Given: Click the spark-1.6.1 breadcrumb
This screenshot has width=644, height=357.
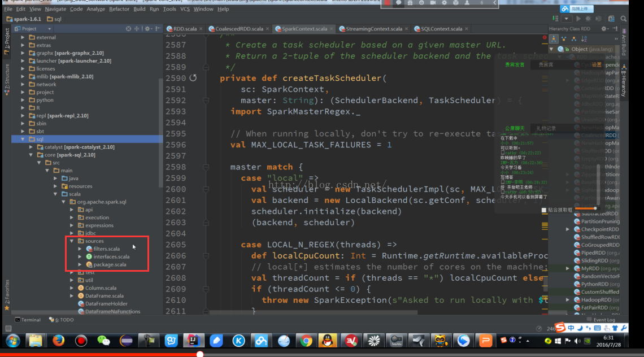Looking at the screenshot, I should coord(24,19).
